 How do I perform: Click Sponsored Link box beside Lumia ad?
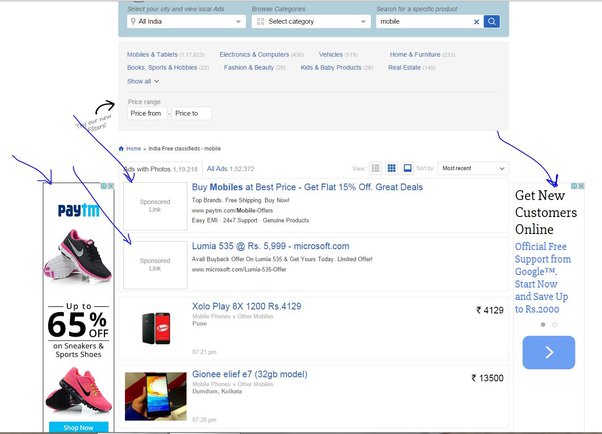click(x=155, y=265)
